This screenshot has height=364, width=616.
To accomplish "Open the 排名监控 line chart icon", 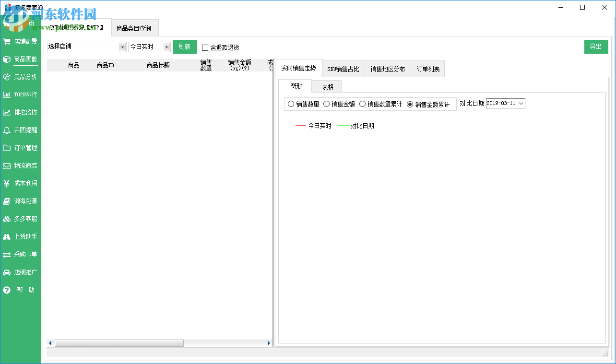I will (x=7, y=112).
